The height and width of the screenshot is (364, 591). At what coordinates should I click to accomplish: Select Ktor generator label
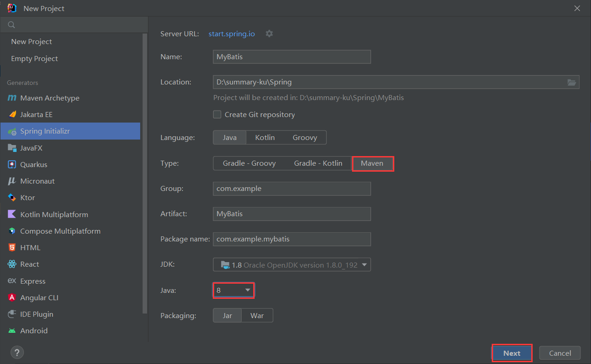[x=28, y=197]
